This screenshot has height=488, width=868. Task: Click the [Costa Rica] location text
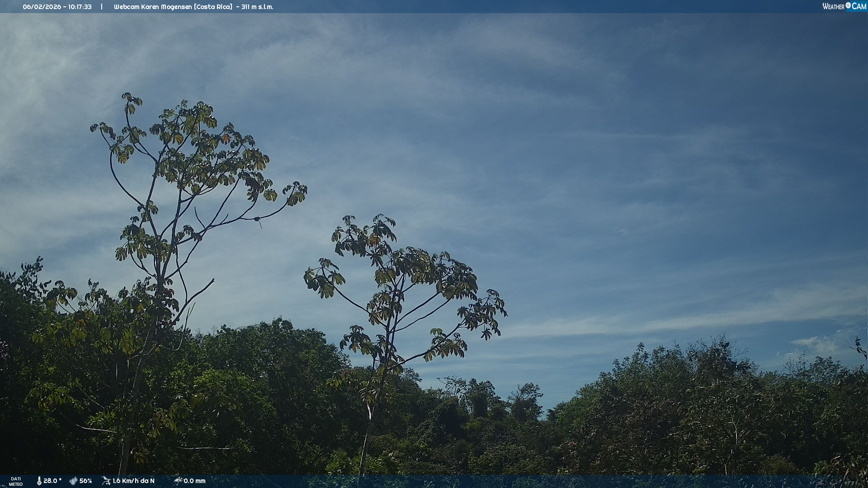[213, 7]
